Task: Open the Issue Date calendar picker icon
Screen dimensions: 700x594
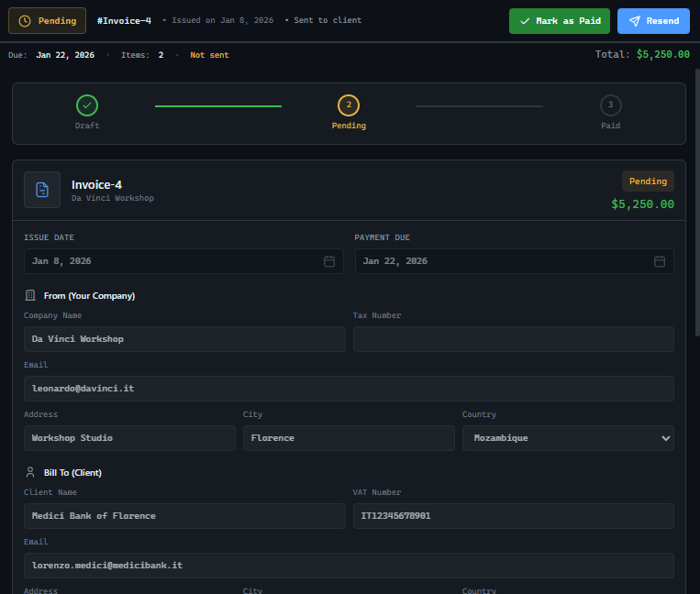Action: [x=329, y=261]
